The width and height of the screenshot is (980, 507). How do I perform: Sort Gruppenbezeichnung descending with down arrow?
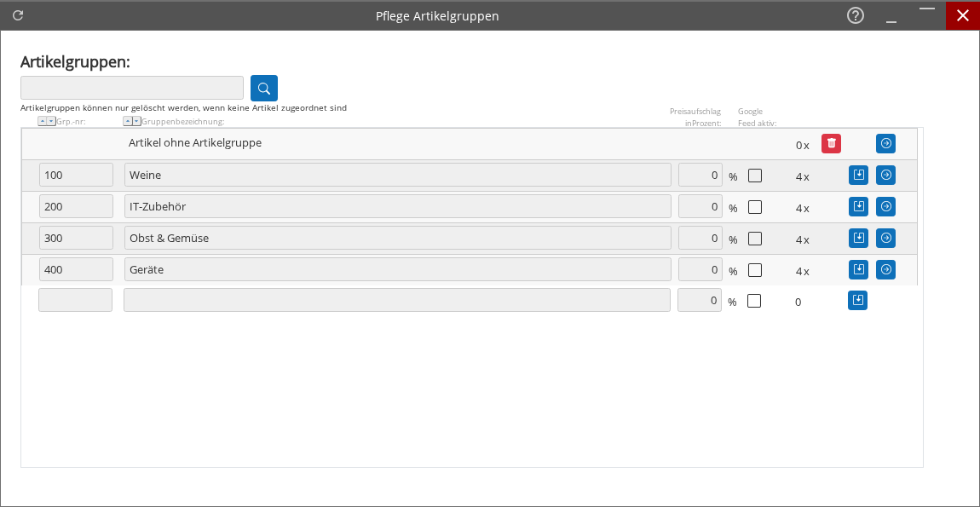136,122
